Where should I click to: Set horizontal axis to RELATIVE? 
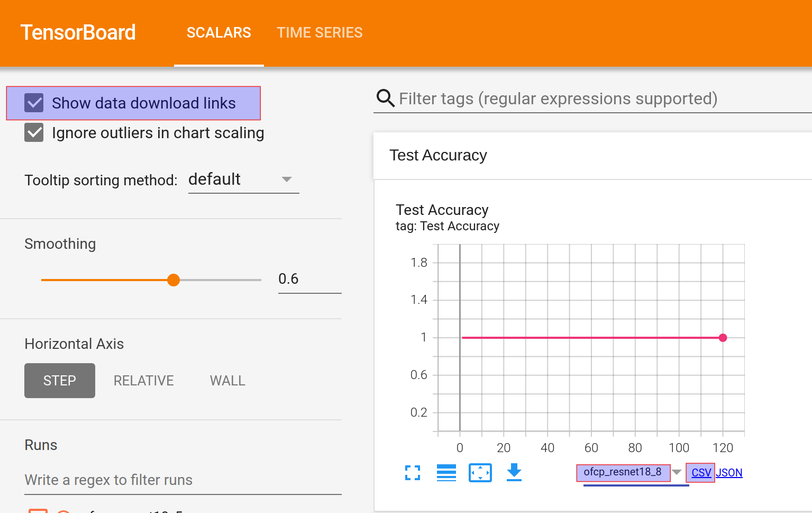(143, 381)
